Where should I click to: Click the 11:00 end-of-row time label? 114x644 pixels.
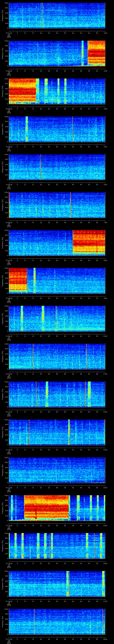[105, 374]
